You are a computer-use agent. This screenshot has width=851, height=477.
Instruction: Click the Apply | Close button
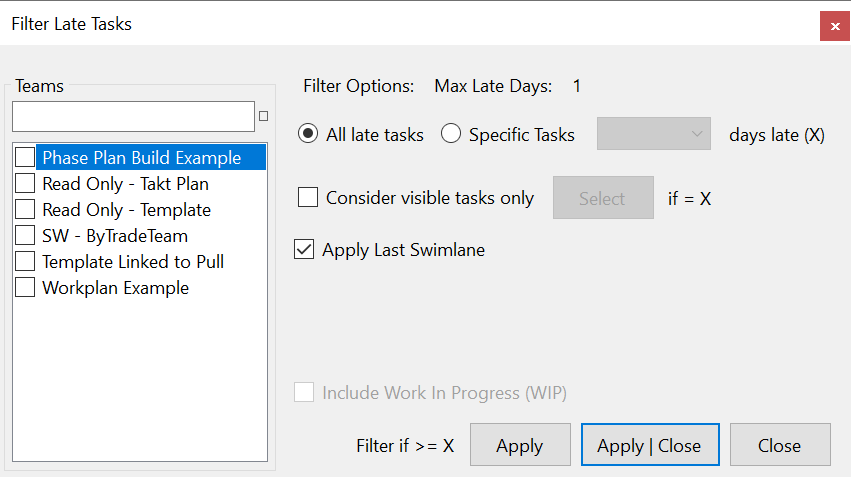[x=650, y=445]
